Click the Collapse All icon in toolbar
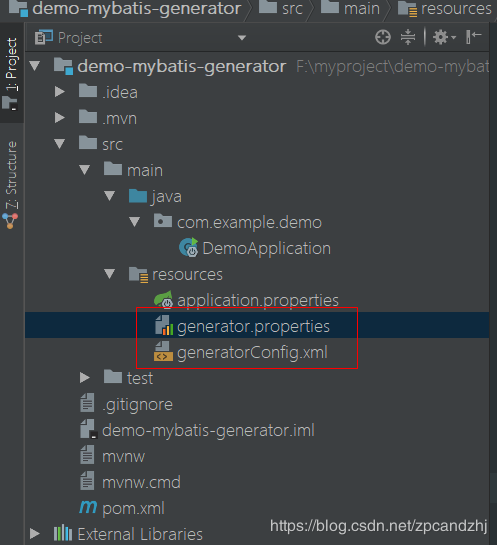The width and height of the screenshot is (497, 545). pos(408,37)
